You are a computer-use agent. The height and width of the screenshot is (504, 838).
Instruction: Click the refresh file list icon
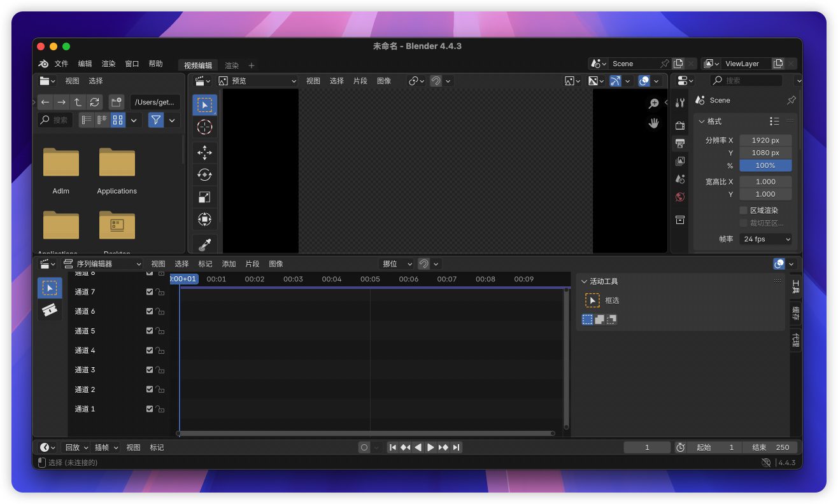pyautogui.click(x=94, y=102)
